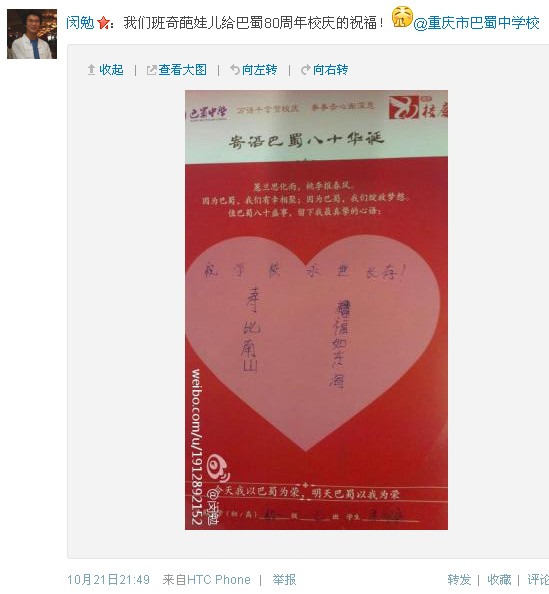Image resolution: width=549 pixels, height=594 pixels.
Task: Click the red star verification badge
Action: pyautogui.click(x=103, y=23)
